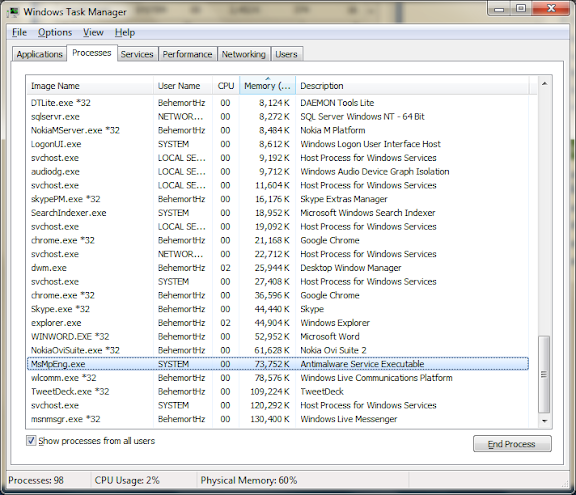576x495 pixels.
Task: Close the Task Manager window
Action: coord(551,8)
